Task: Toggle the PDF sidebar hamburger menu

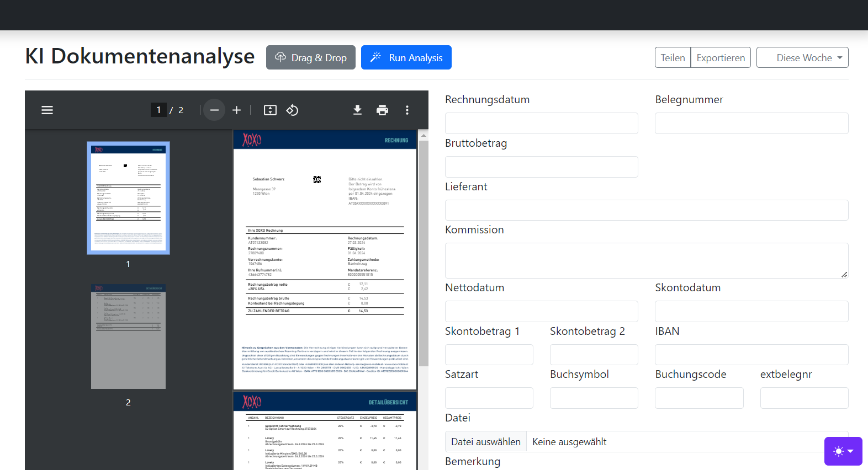Action: [x=47, y=110]
